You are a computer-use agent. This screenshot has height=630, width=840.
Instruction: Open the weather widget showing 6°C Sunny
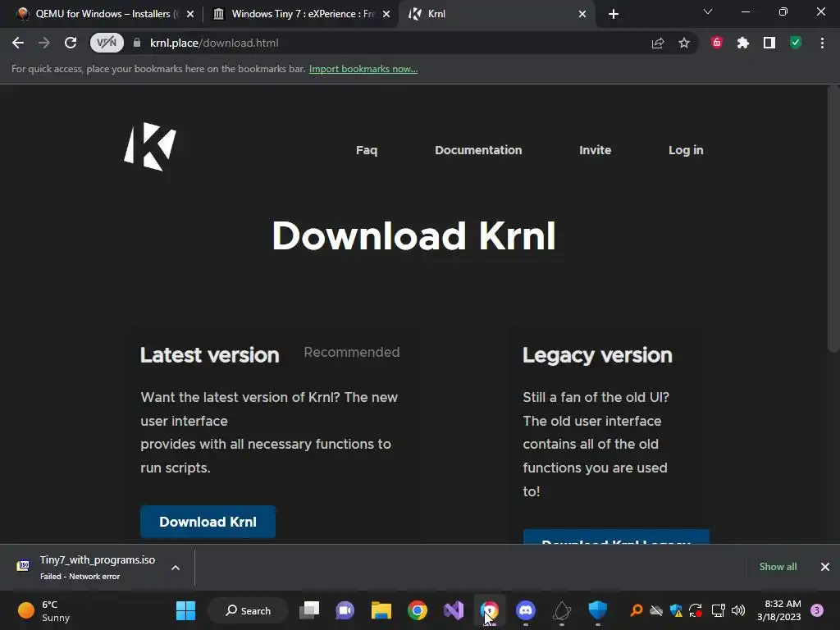tap(44, 610)
